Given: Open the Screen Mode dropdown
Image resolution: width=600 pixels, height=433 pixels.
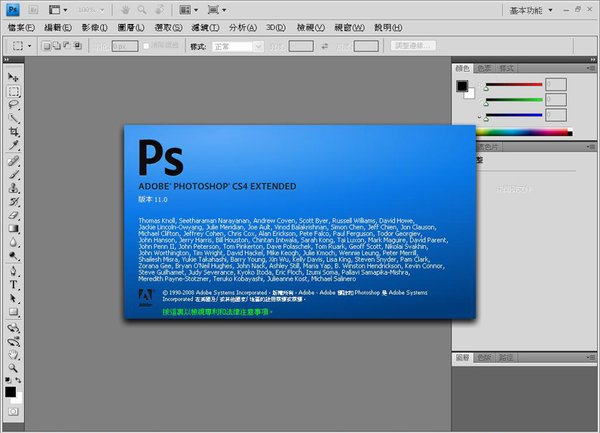Looking at the screenshot, I should point(217,10).
